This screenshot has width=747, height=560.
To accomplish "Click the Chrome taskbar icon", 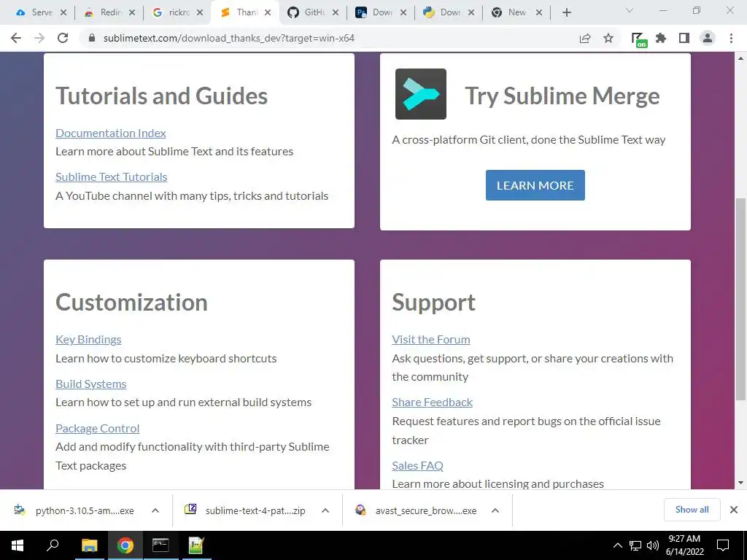I will (x=125, y=545).
